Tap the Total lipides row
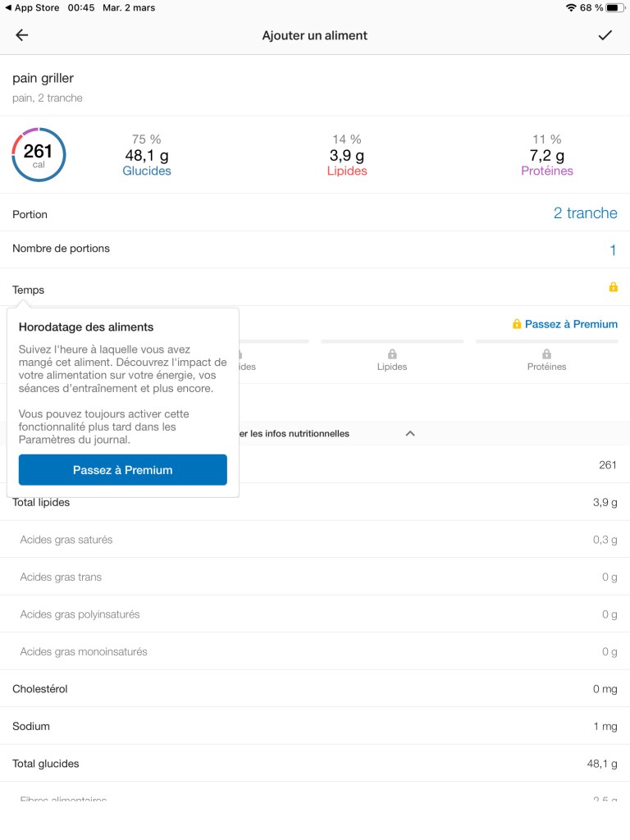This screenshot has width=630, height=840. [315, 502]
